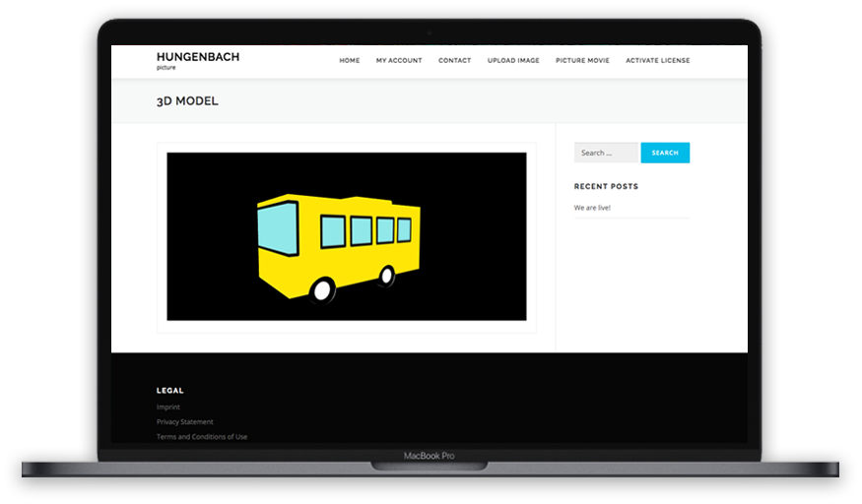Click the yellow bus 3D model viewer
The image size is (862, 504).
347,236
